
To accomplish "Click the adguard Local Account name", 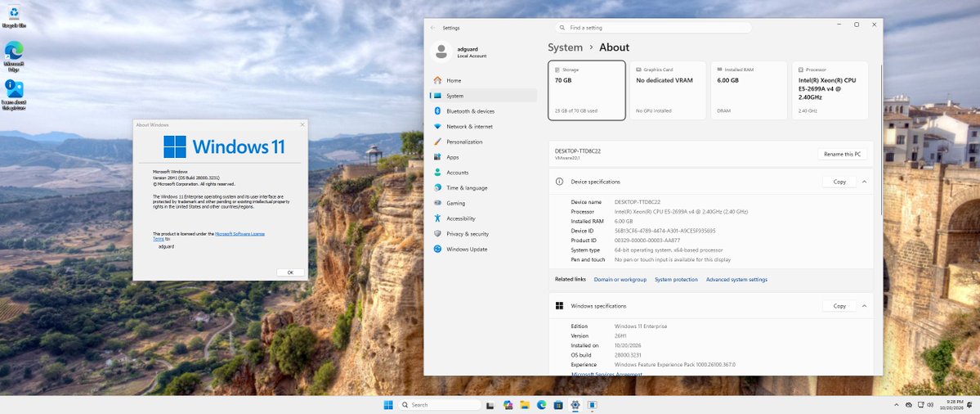I will click(472, 52).
